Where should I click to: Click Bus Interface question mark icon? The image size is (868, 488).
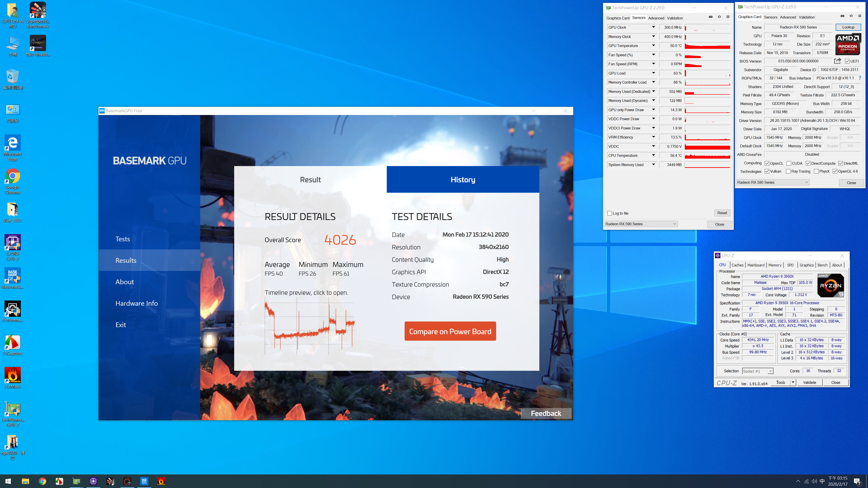click(x=860, y=78)
